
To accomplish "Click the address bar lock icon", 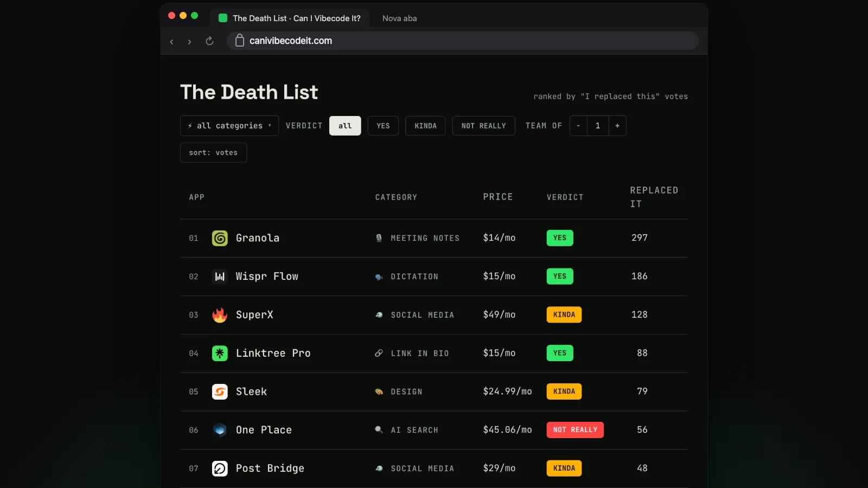I will point(239,41).
